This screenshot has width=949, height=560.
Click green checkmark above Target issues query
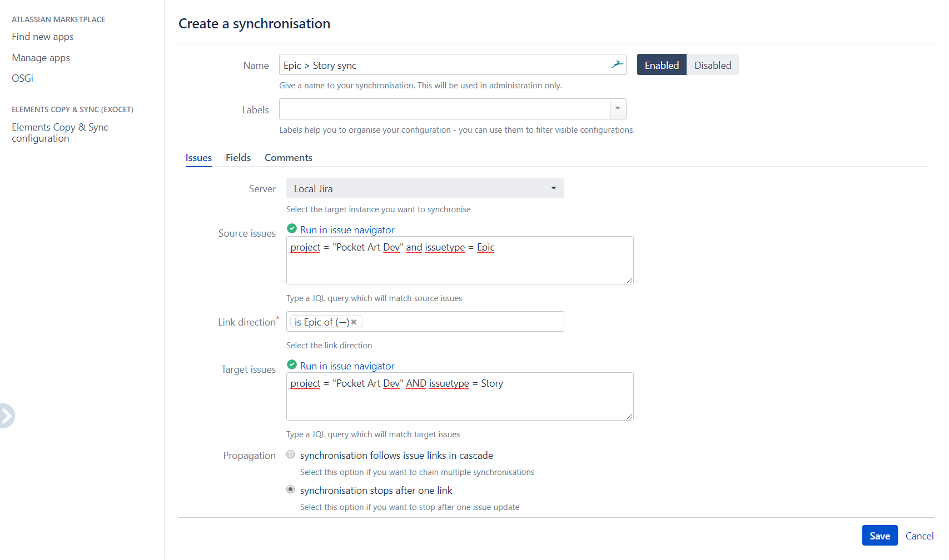(291, 365)
